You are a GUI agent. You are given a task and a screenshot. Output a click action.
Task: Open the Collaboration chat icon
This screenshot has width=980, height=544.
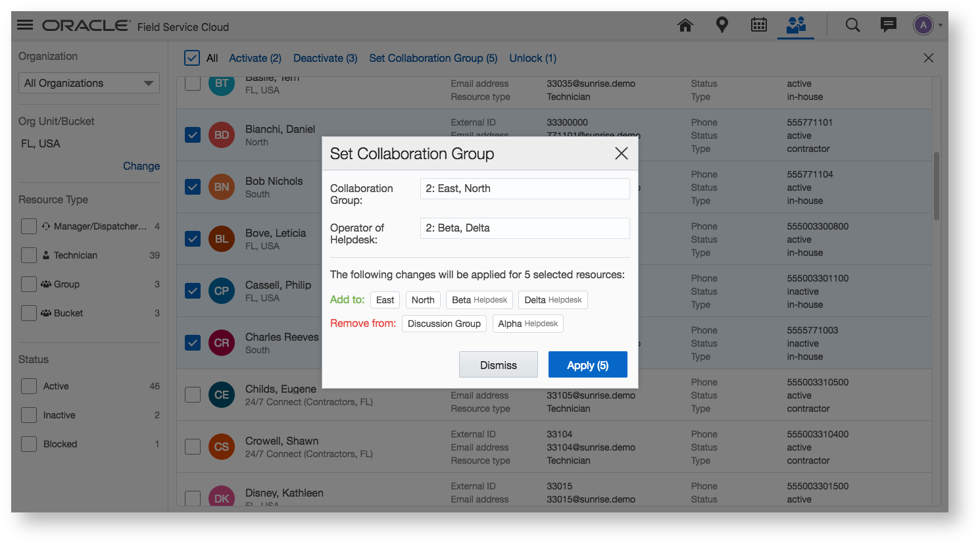pyautogui.click(x=888, y=24)
